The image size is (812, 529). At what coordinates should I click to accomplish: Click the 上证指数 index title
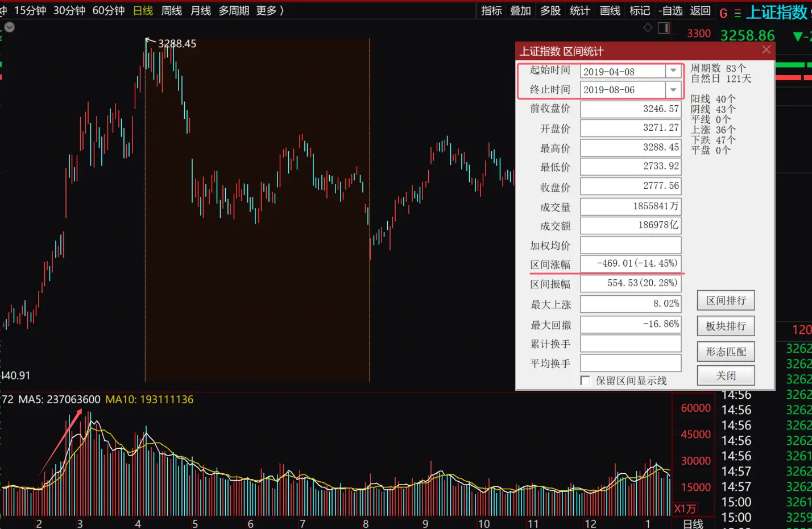[777, 13]
